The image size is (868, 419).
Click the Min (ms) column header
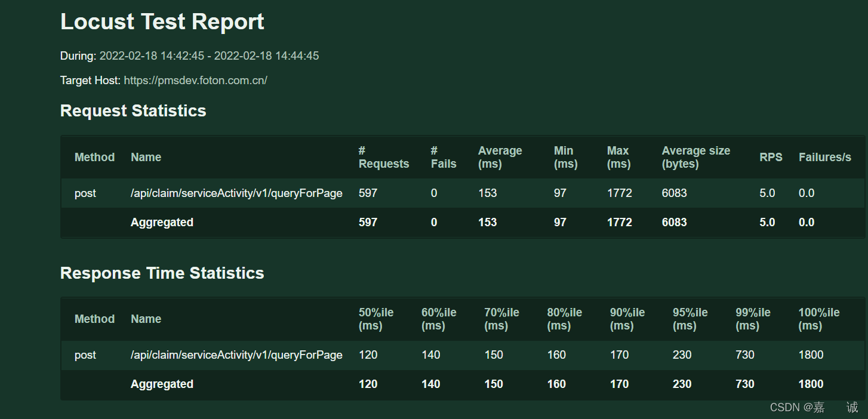[x=566, y=157]
